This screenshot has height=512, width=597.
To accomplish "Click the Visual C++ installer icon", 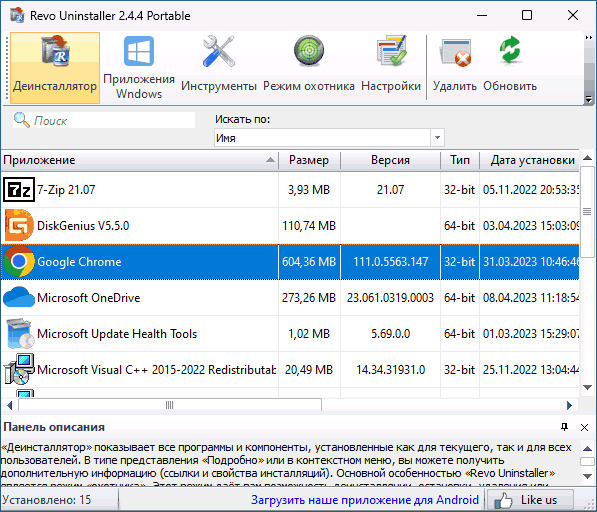I will (19, 368).
